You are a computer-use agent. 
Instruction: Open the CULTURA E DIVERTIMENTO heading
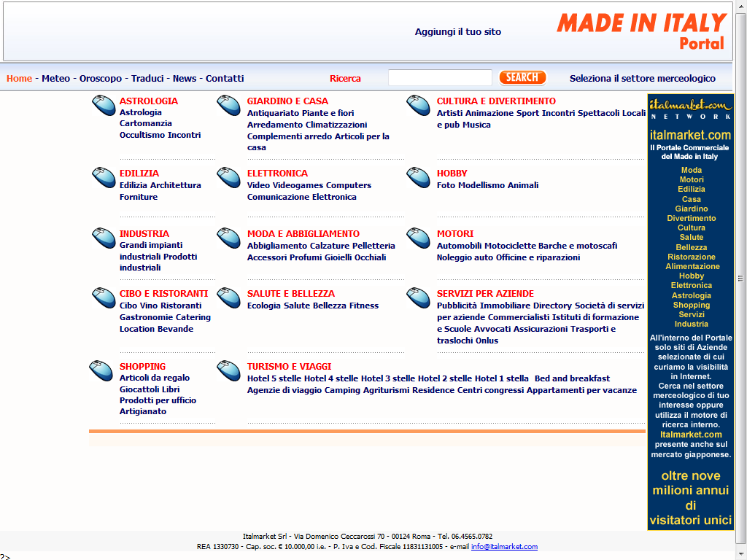(x=496, y=101)
